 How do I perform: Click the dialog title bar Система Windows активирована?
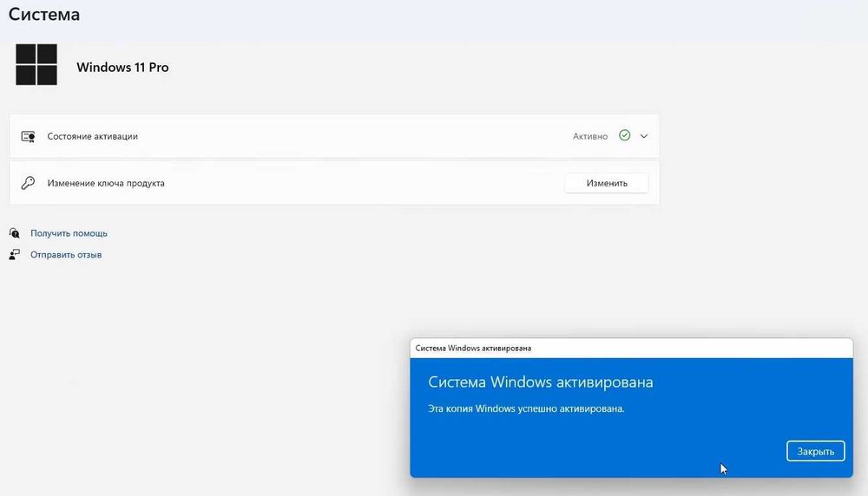(x=632, y=349)
